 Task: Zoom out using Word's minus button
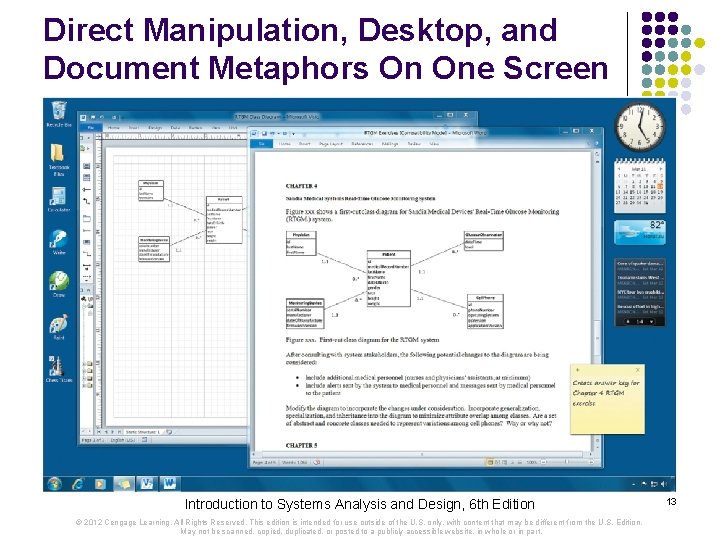click(544, 462)
